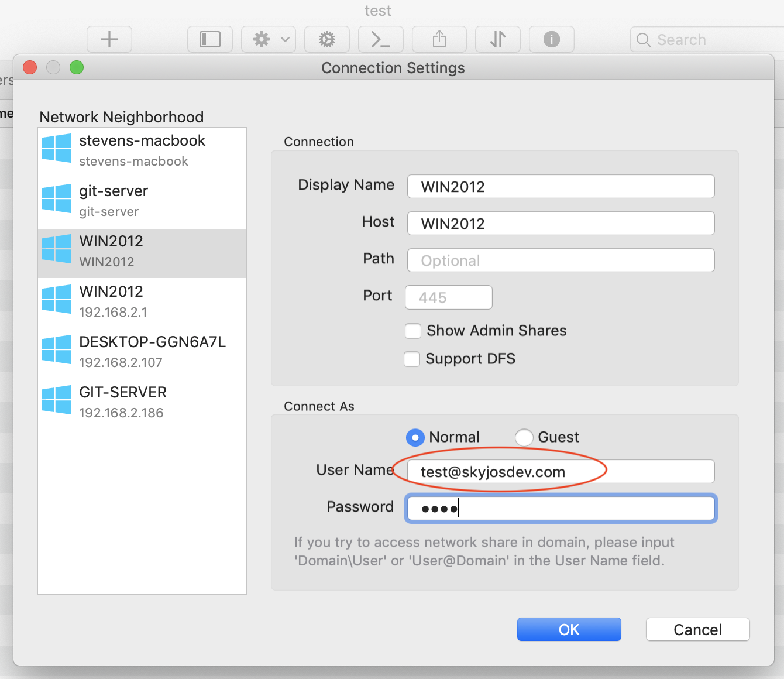
Task: Select the Guest radio button
Action: 524,437
